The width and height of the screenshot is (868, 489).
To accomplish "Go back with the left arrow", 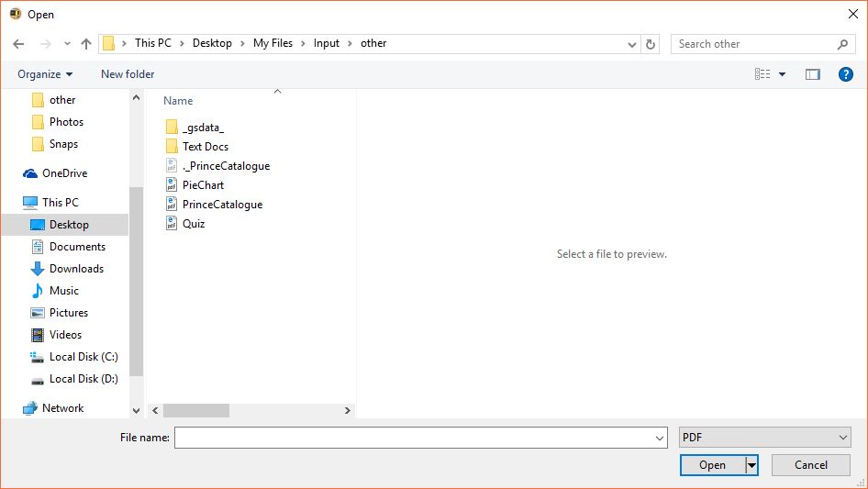I will 18,44.
